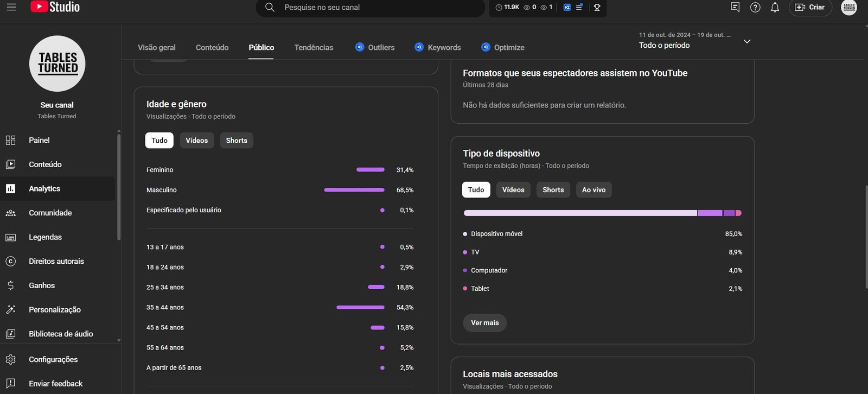This screenshot has width=868, height=394.
Task: Select Shorts filter in Tipo de dispositivo
Action: click(553, 190)
